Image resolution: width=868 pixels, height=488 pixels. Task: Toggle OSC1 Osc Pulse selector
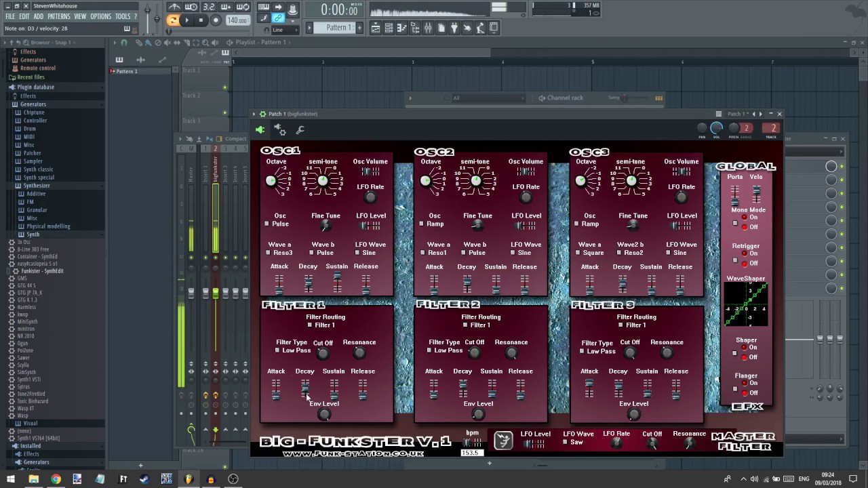pos(268,224)
